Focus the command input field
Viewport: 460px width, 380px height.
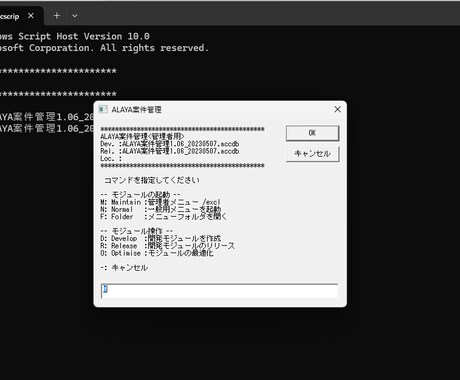(x=219, y=291)
